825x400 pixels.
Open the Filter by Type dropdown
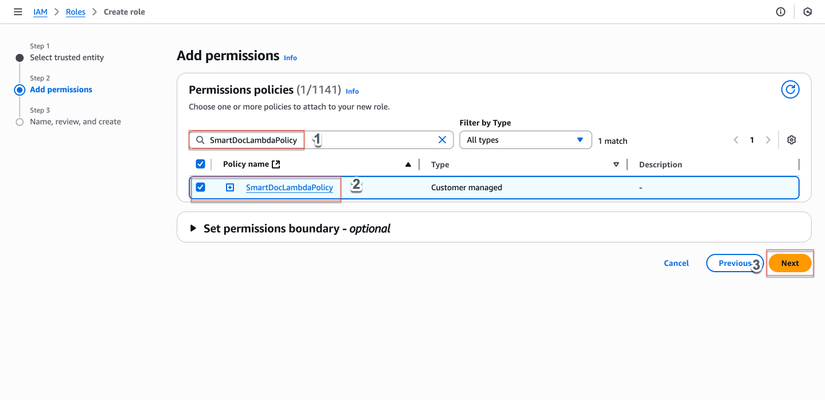(525, 140)
